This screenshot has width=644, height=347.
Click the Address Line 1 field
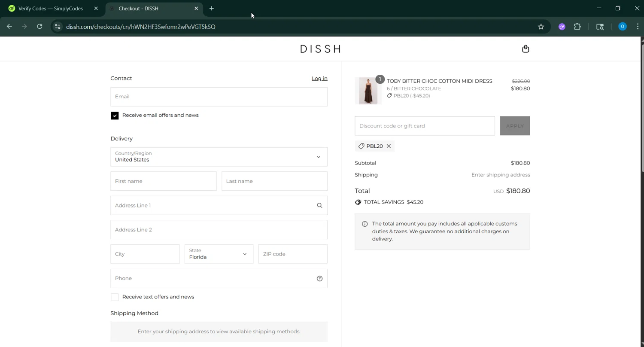coord(219,205)
